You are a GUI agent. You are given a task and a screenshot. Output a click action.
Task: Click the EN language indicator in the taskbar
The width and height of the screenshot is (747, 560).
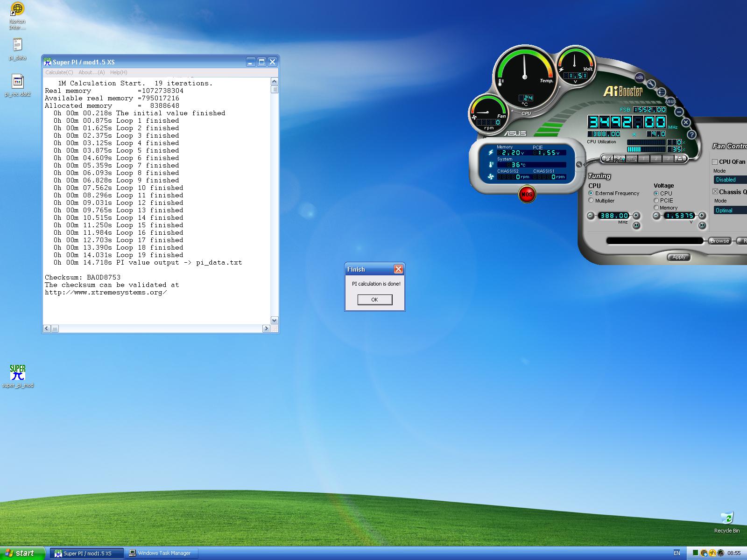pos(677,553)
